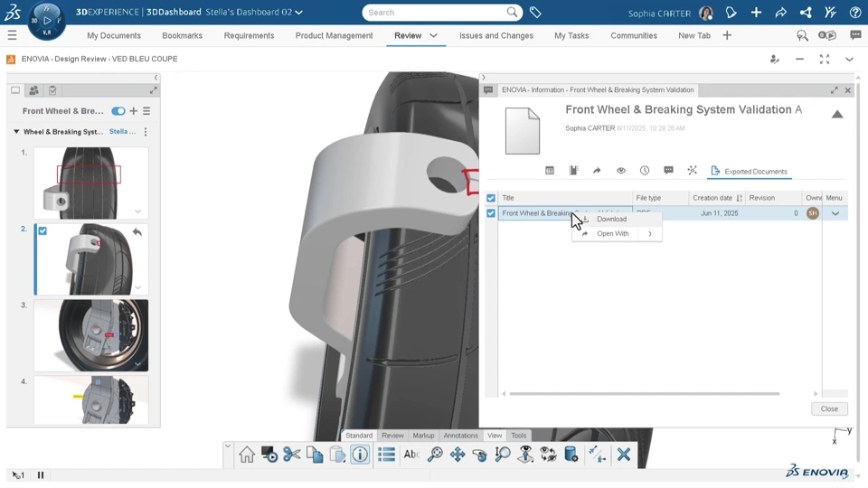Click Sophia CARTER profile avatar
The width and height of the screenshot is (868, 488).
(x=706, y=13)
